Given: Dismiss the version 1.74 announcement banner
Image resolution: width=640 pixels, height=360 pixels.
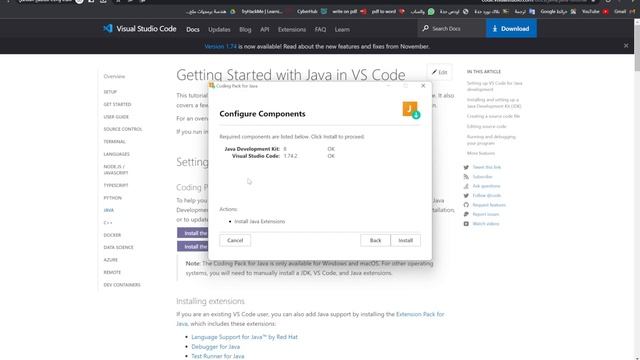Looking at the screenshot, I should pyautogui.click(x=626, y=46).
